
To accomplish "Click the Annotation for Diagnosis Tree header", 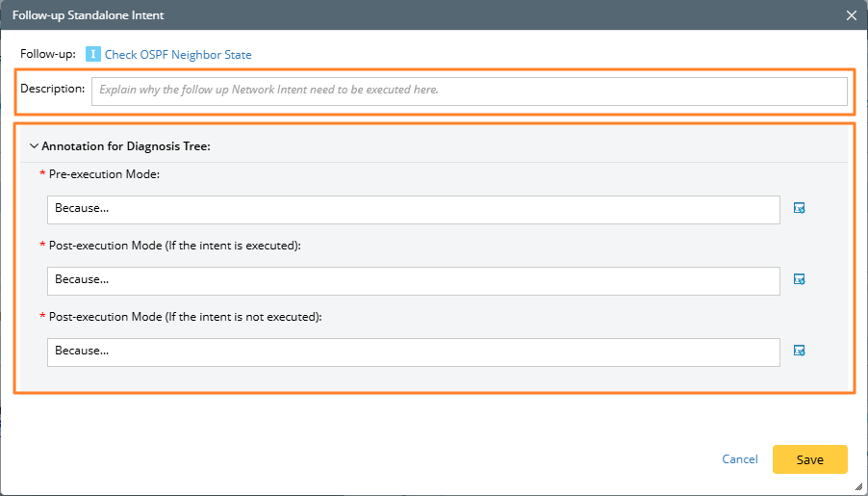I will (x=125, y=146).
